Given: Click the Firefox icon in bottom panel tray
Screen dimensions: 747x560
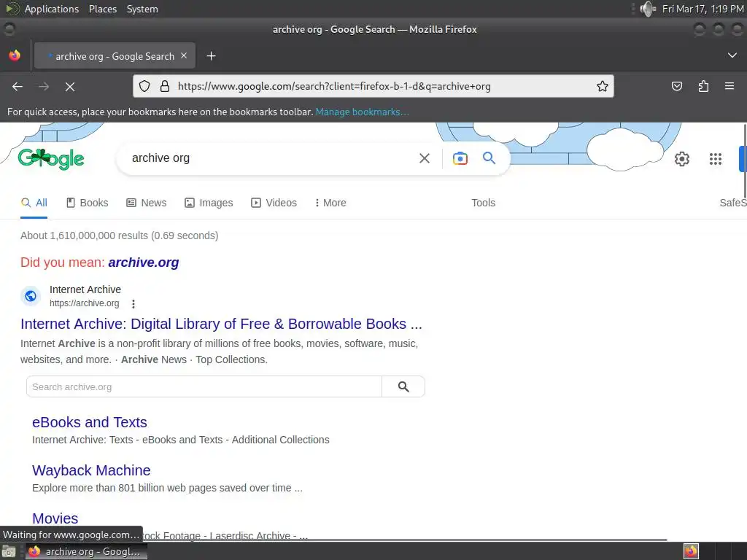Looking at the screenshot, I should pyautogui.click(x=691, y=551).
